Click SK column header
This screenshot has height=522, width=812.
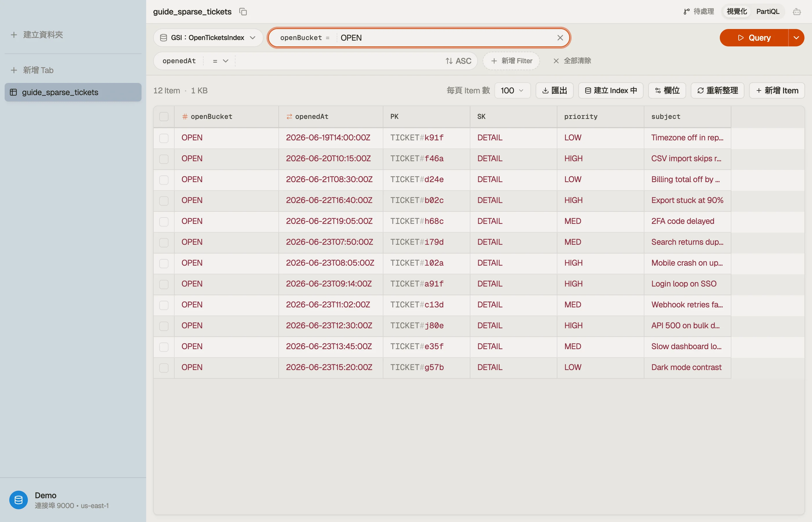(x=513, y=117)
